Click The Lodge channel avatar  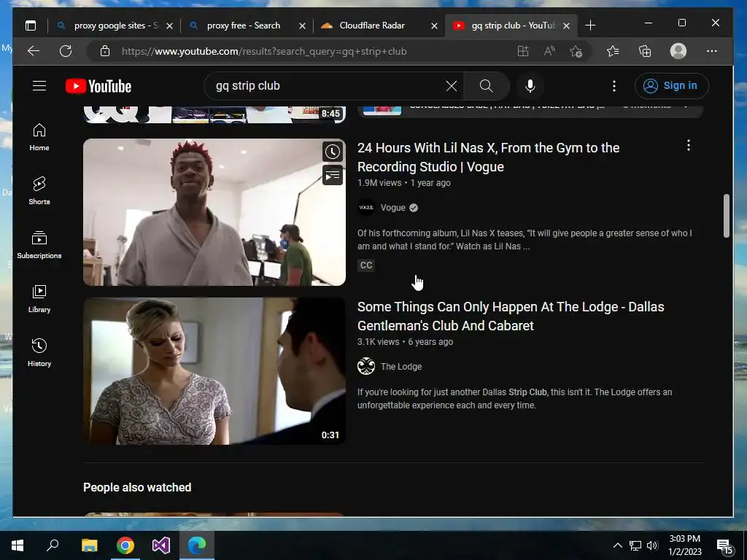pos(366,367)
